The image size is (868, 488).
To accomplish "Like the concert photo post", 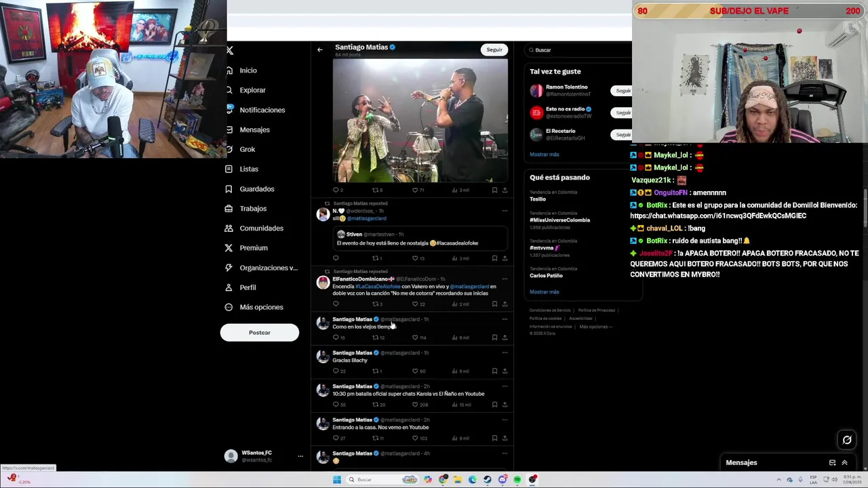I will (416, 190).
